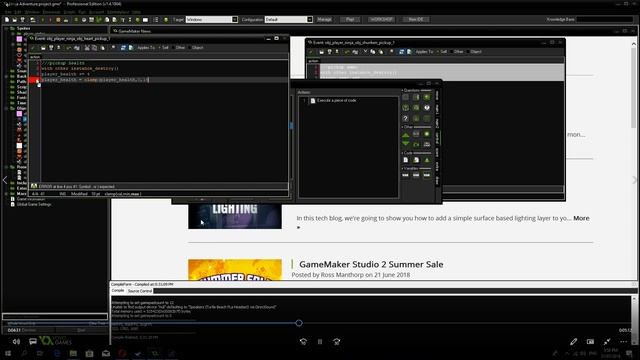The width and height of the screenshot is (640, 360).
Task: Collapse the Objects folder in resource tree
Action: tap(7, 109)
